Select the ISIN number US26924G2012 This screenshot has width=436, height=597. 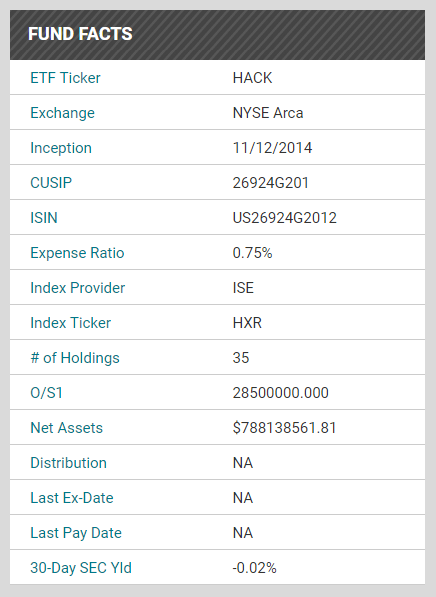[285, 218]
